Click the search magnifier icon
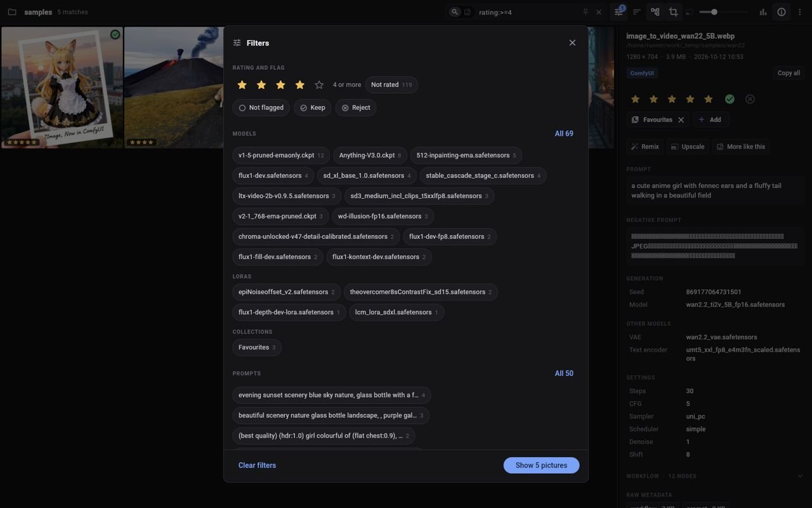The image size is (812, 508). point(454,12)
